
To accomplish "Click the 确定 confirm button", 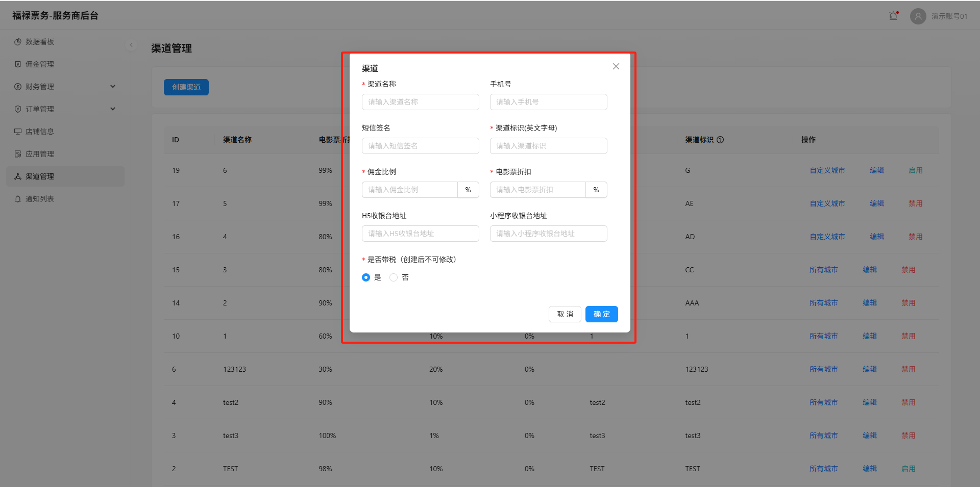I will [x=601, y=314].
